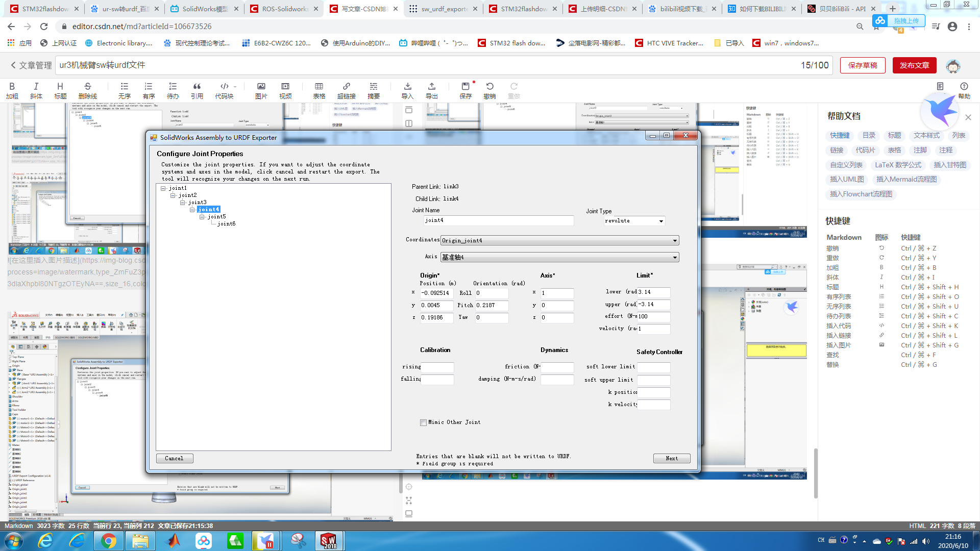Open the Axis 基准轴4 dropdown

click(675, 257)
